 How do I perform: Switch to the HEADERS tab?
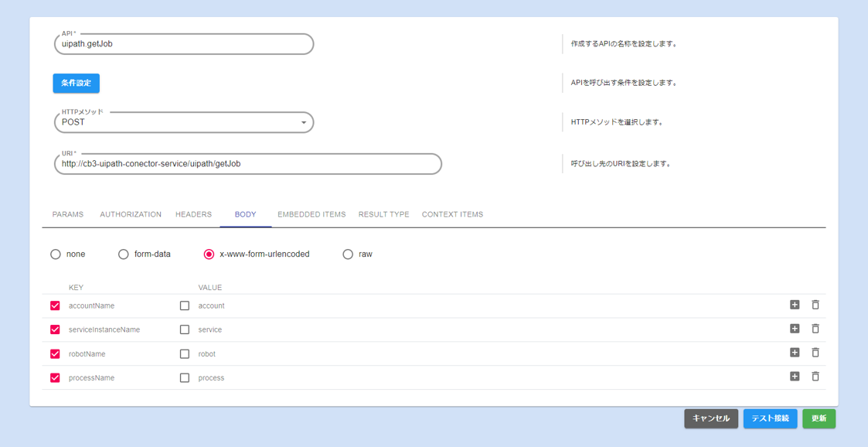click(x=193, y=214)
